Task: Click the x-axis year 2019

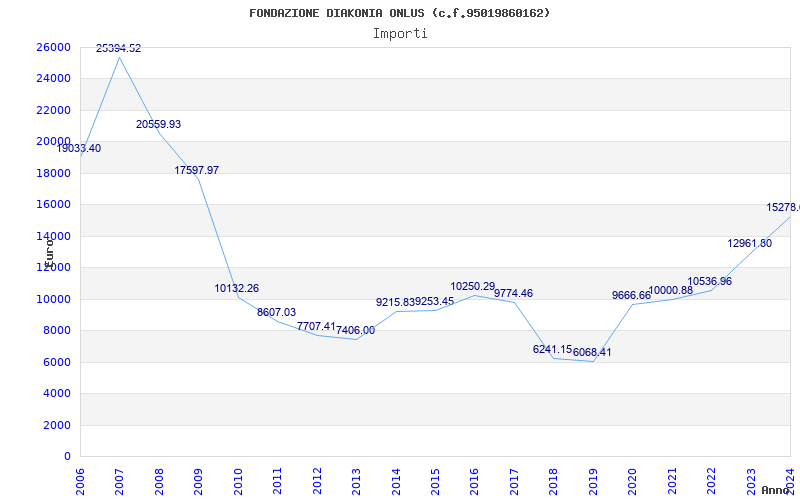Action: tap(593, 481)
